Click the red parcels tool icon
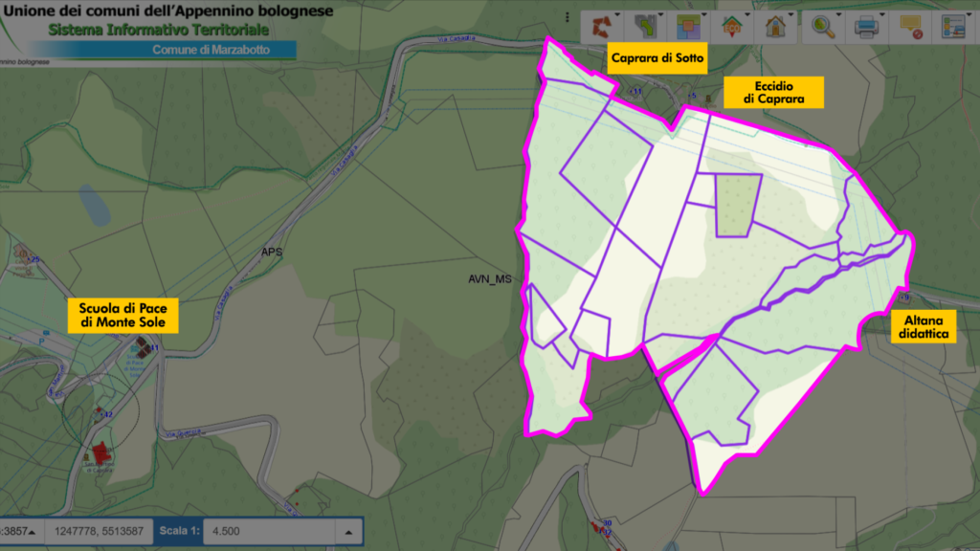The width and height of the screenshot is (980, 551). (x=601, y=27)
